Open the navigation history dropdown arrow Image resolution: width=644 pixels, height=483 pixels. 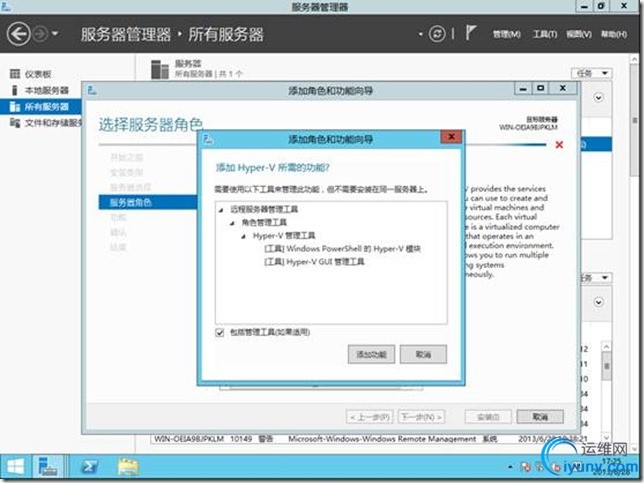coord(55,33)
